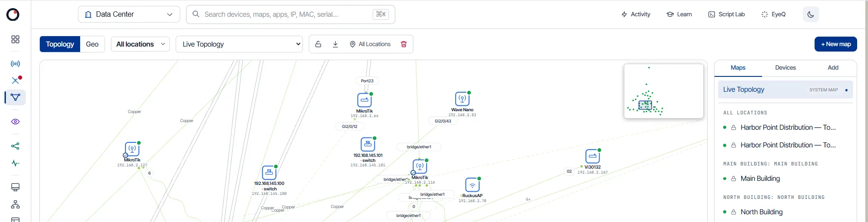Switch to the Topology view tab
Screen dimensions: 868x222
click(60, 44)
